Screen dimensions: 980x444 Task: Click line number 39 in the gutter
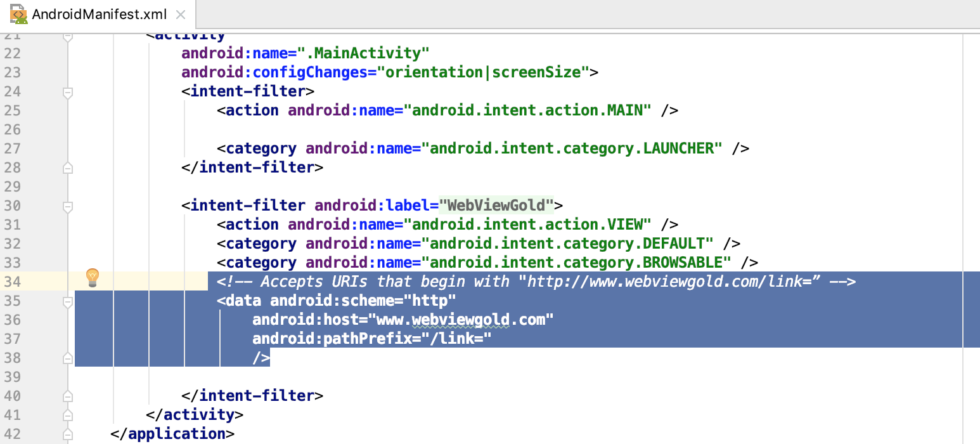[x=12, y=376]
